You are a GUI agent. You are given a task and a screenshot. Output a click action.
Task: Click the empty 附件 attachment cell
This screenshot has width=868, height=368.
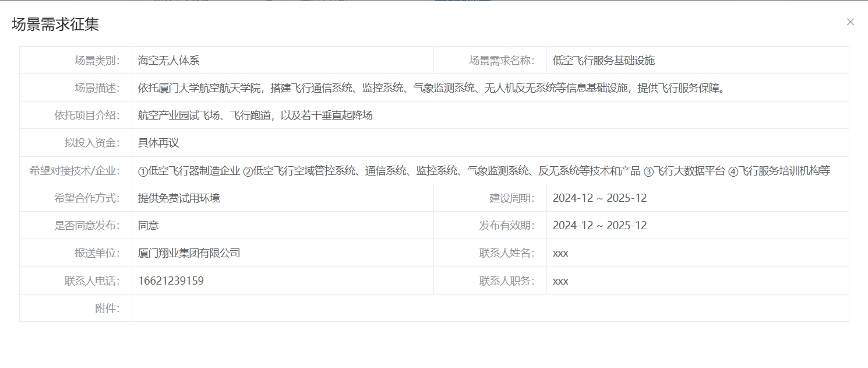(489, 308)
